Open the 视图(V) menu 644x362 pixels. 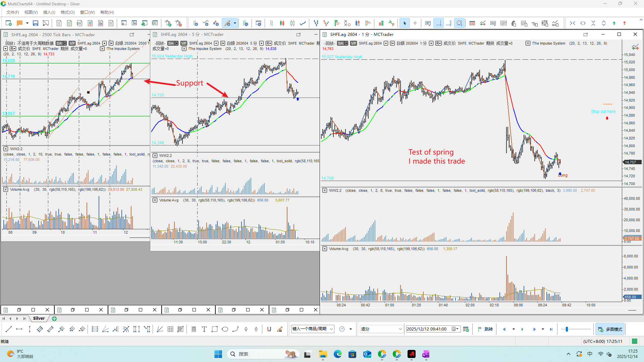click(31, 12)
